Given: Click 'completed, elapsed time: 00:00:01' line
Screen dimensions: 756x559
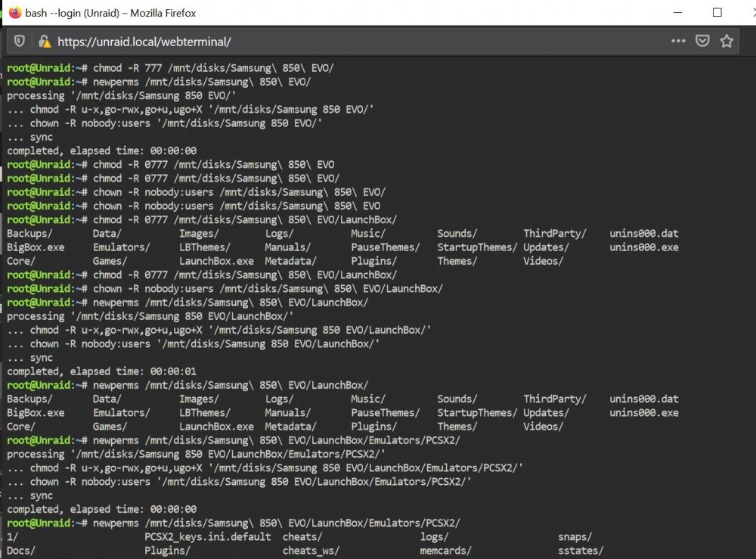Looking at the screenshot, I should click(102, 371).
